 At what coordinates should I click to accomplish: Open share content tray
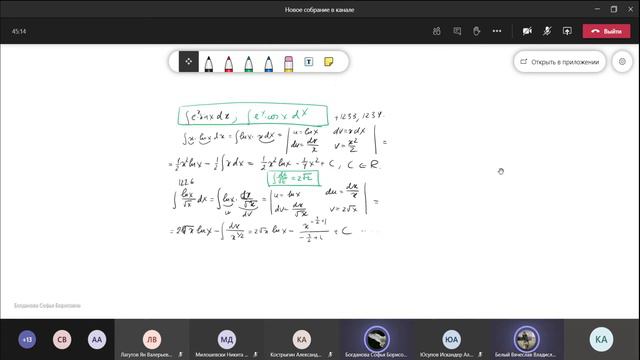567,31
